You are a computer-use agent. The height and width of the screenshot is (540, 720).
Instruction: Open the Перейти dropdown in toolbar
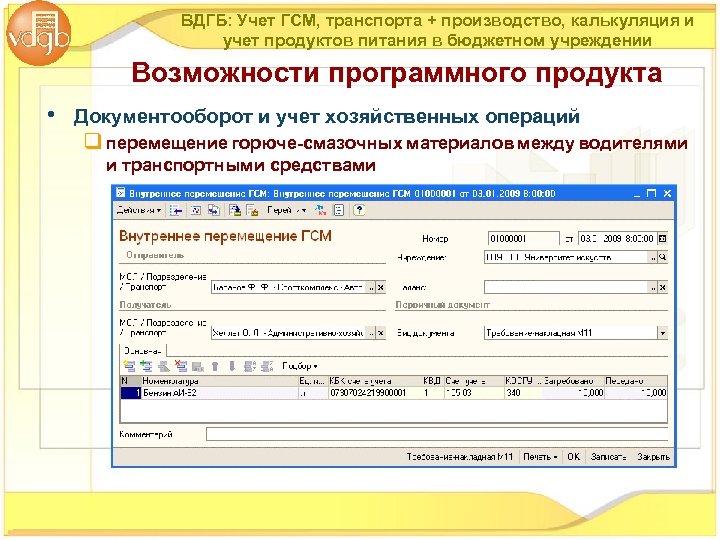pyautogui.click(x=287, y=210)
